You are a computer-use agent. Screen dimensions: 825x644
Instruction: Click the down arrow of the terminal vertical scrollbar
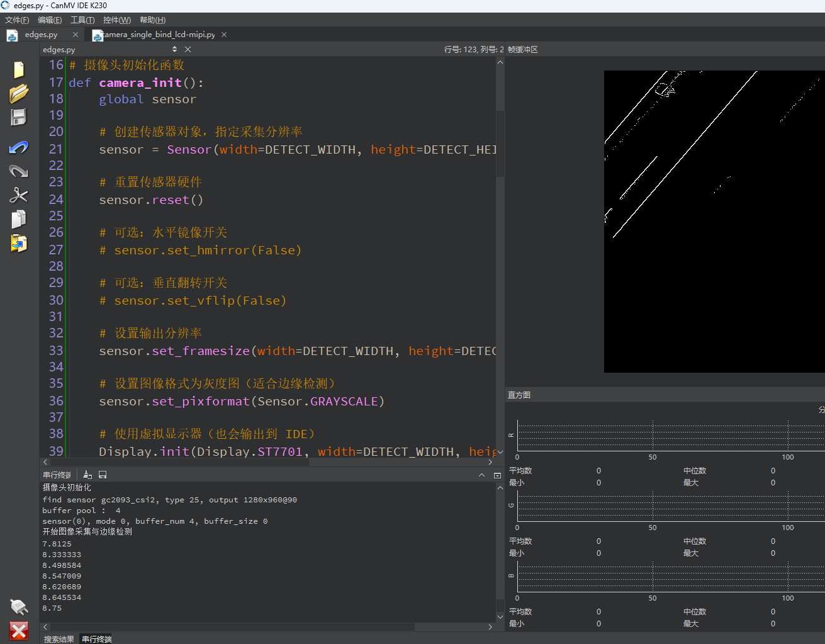click(500, 617)
